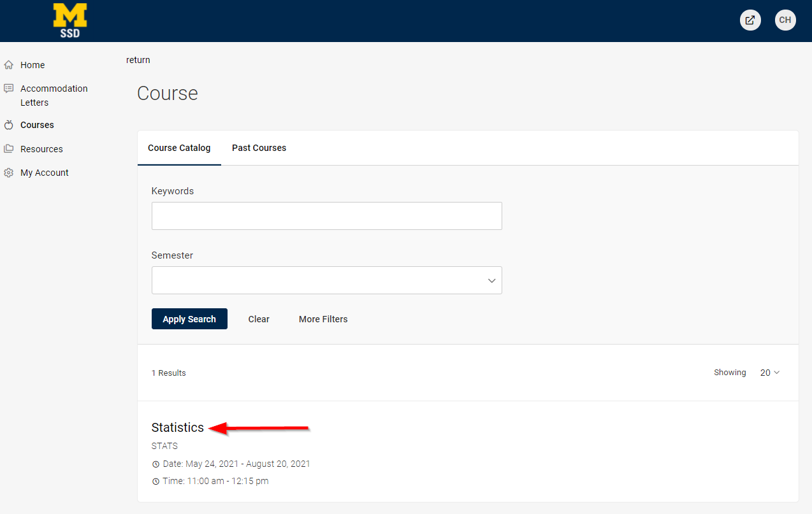The width and height of the screenshot is (812, 514).
Task: Click the Courses clock icon
Action: (8, 124)
